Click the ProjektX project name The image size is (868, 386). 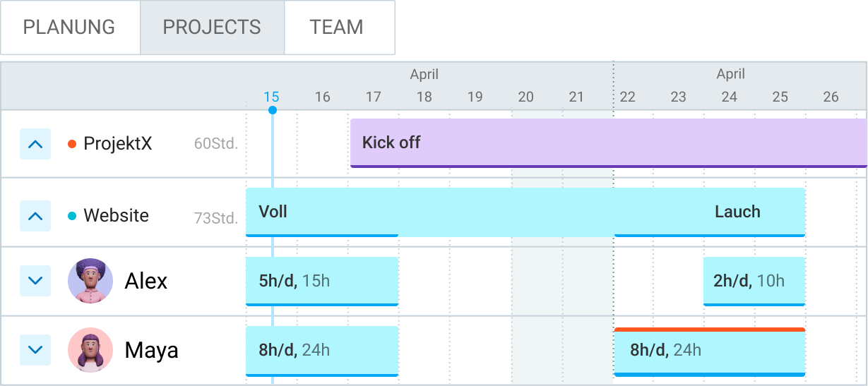click(117, 144)
